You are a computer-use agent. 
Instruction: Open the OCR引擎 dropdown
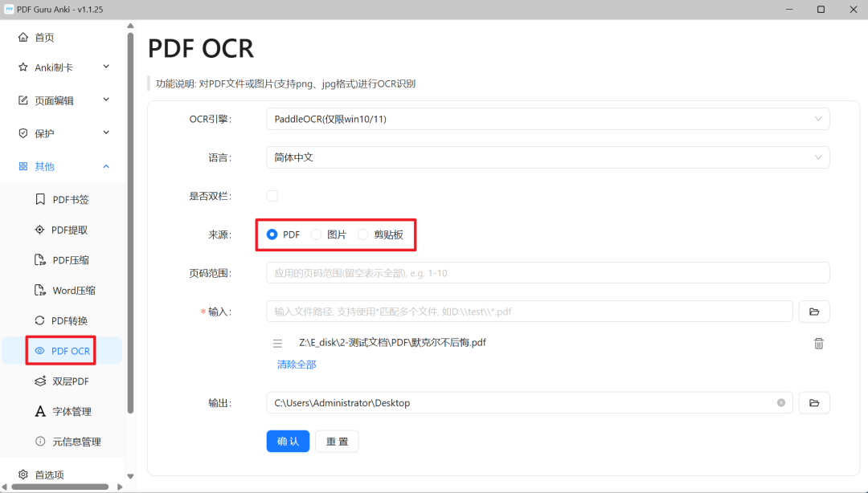click(547, 118)
